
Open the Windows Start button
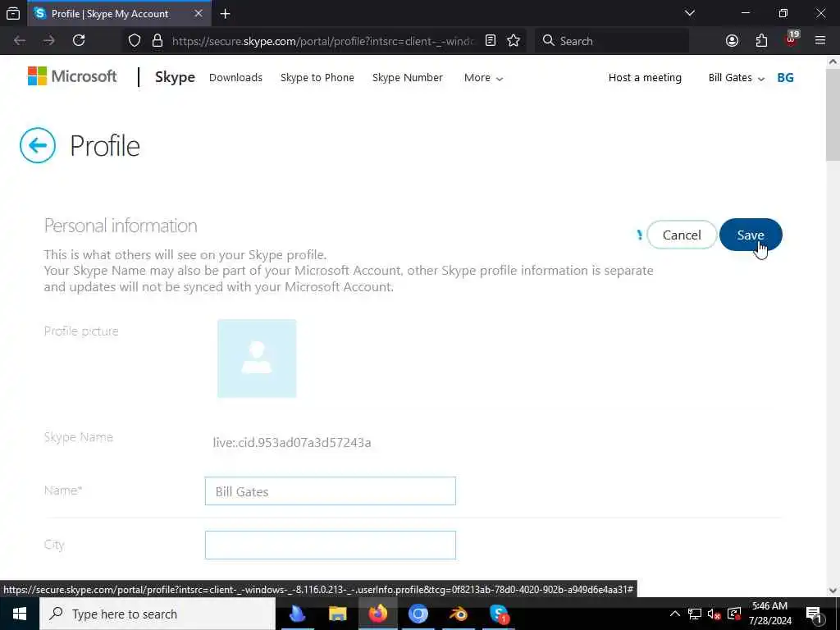click(20, 614)
